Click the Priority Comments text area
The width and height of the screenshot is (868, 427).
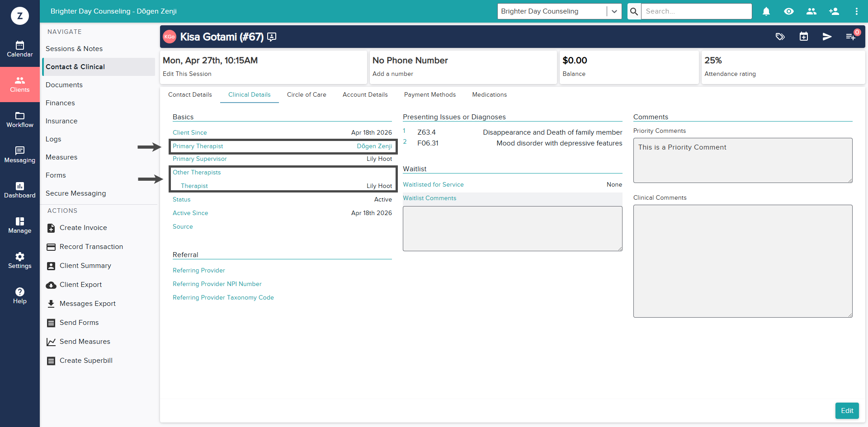pyautogui.click(x=743, y=160)
